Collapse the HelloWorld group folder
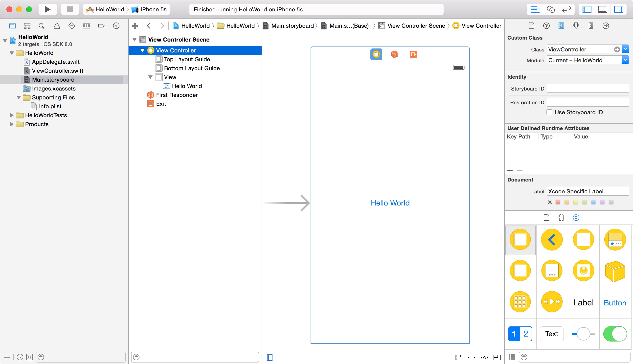Image resolution: width=633 pixels, height=364 pixels. click(x=12, y=53)
